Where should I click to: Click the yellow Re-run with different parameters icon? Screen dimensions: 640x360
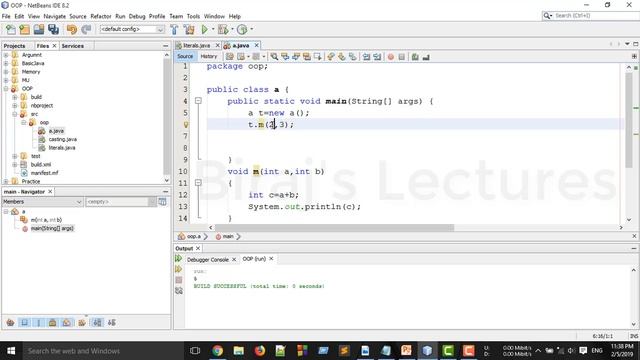[x=178, y=269]
